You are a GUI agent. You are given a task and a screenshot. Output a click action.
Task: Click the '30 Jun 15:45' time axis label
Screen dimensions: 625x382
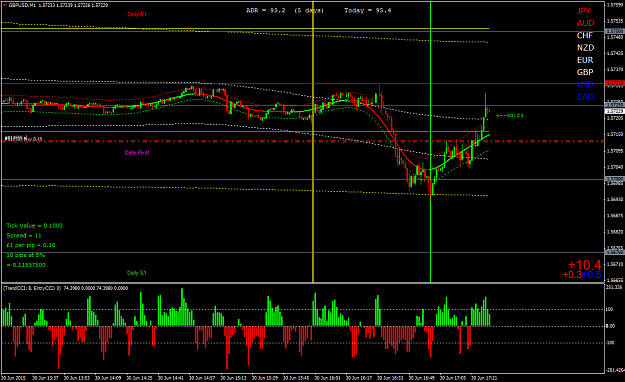(x=296, y=378)
